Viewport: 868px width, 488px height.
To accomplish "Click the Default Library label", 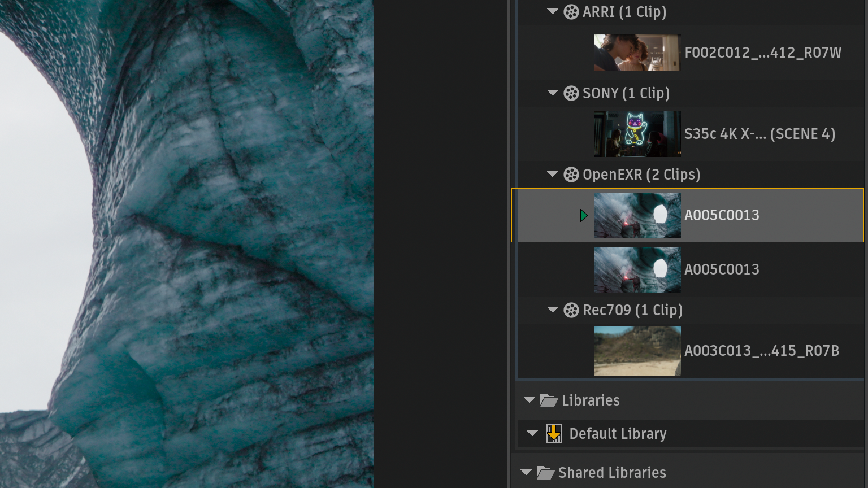I will point(618,434).
